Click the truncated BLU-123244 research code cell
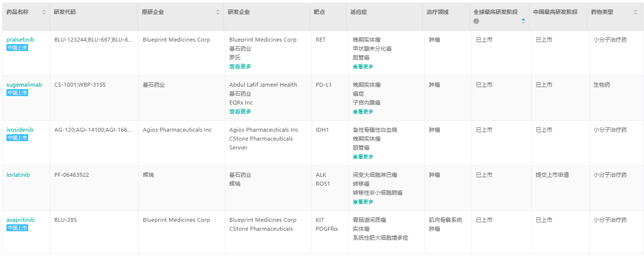The height and width of the screenshot is (256, 644). click(x=93, y=40)
